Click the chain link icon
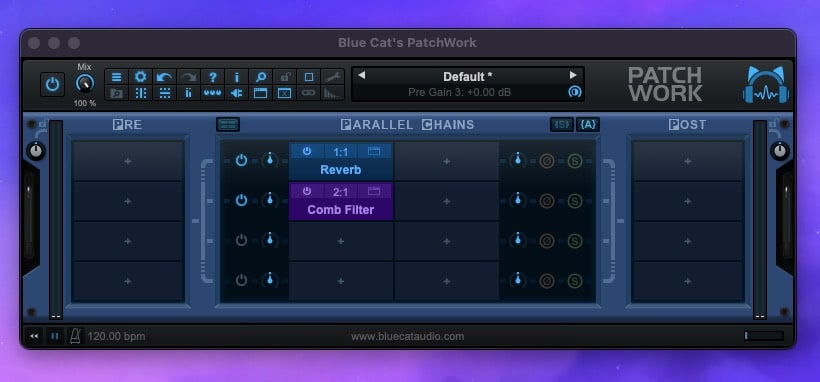This screenshot has height=382, width=820. click(309, 93)
